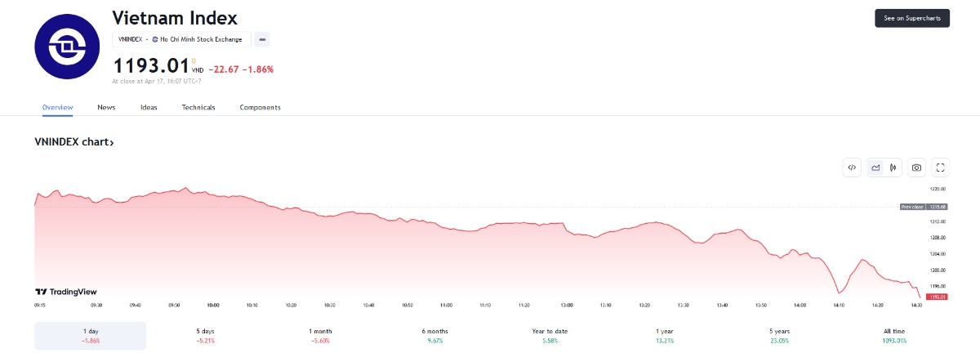The height and width of the screenshot is (362, 980).
Task: Expand the VNINDEX chart heading arrow
Action: point(111,143)
